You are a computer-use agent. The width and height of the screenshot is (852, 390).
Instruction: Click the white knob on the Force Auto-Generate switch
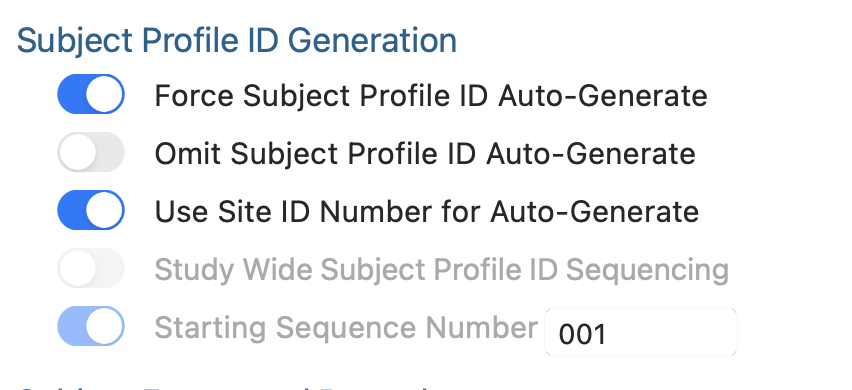104,94
